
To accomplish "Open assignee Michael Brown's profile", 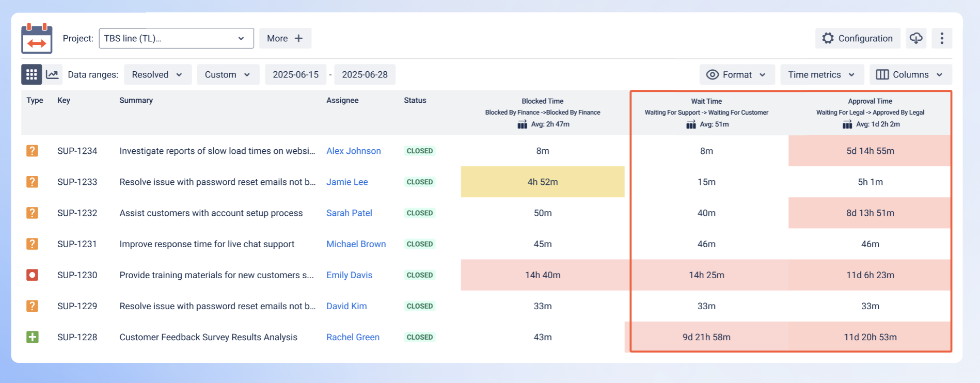I will pyautogui.click(x=356, y=244).
